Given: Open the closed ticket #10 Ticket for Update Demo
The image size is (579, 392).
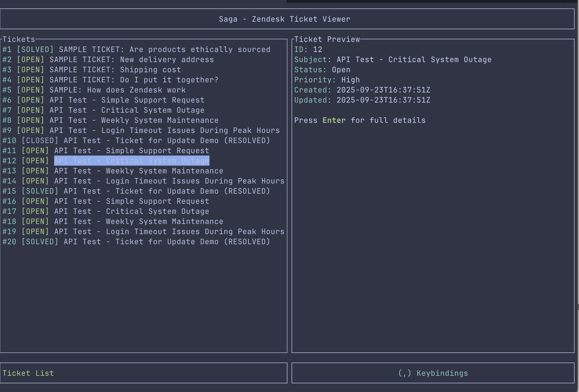Looking at the screenshot, I should (x=136, y=140).
